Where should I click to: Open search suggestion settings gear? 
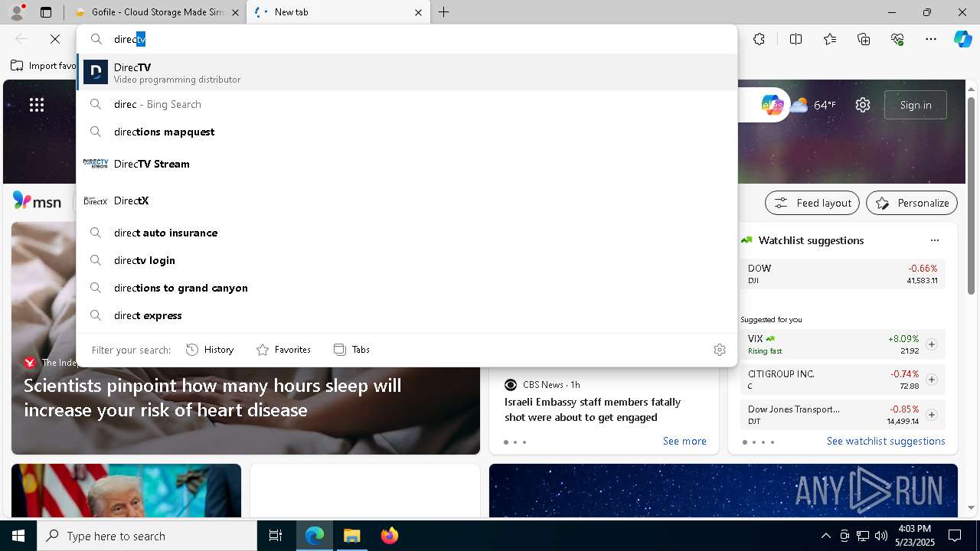(x=720, y=350)
